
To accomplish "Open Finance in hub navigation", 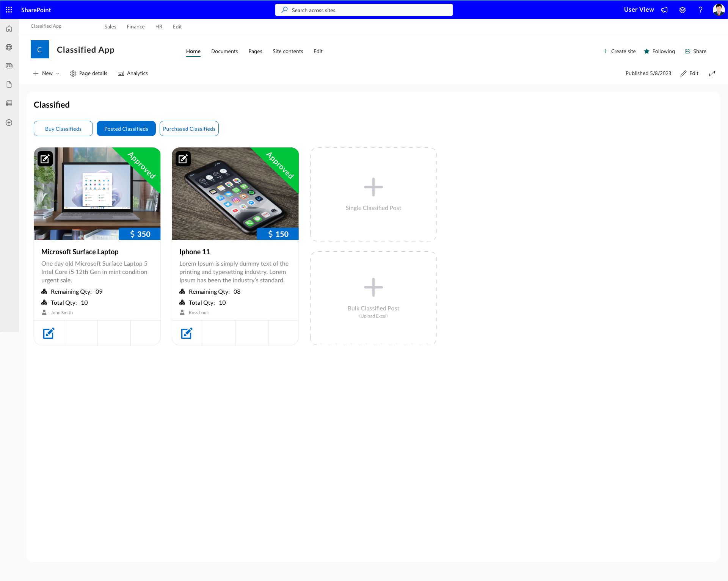I will click(x=136, y=27).
